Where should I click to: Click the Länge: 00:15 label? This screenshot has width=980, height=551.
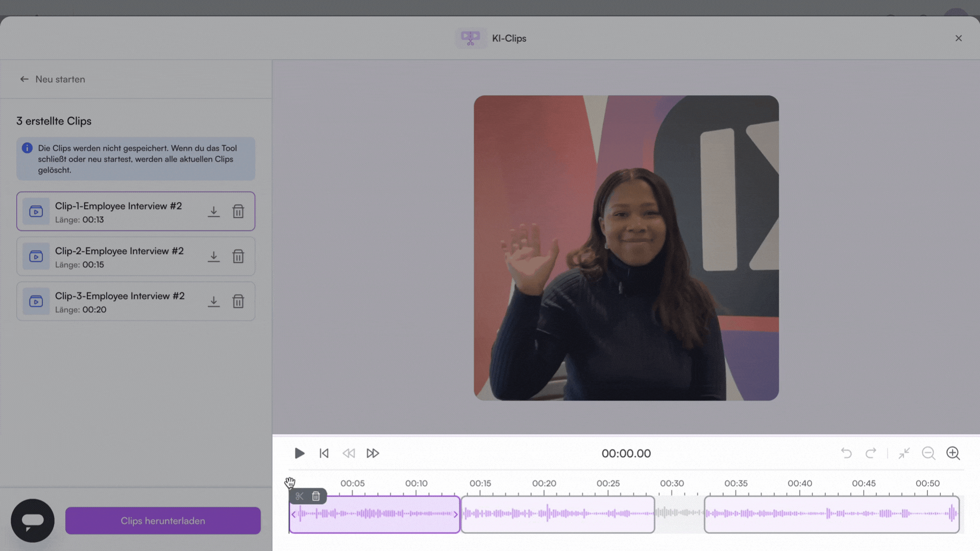point(79,265)
